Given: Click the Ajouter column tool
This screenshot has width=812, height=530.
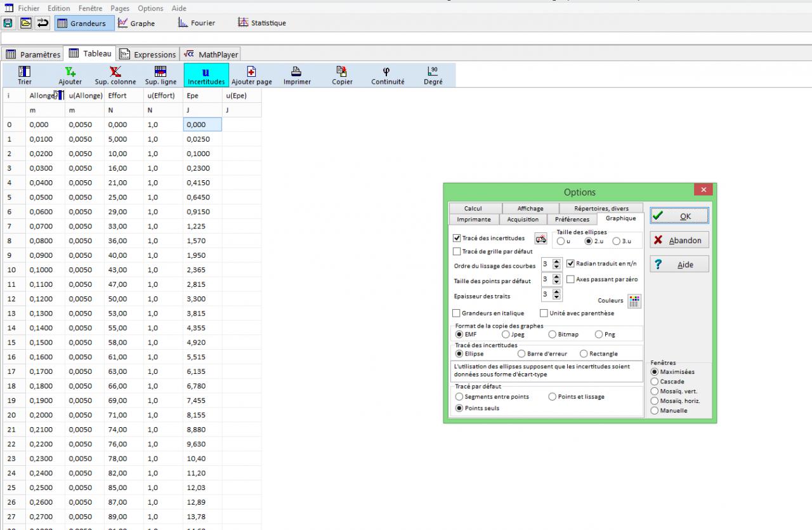Looking at the screenshot, I should click(70, 76).
